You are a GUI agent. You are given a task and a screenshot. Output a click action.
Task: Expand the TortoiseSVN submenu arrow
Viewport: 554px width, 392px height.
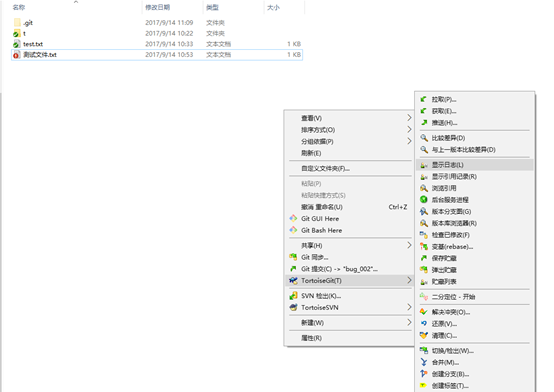409,307
